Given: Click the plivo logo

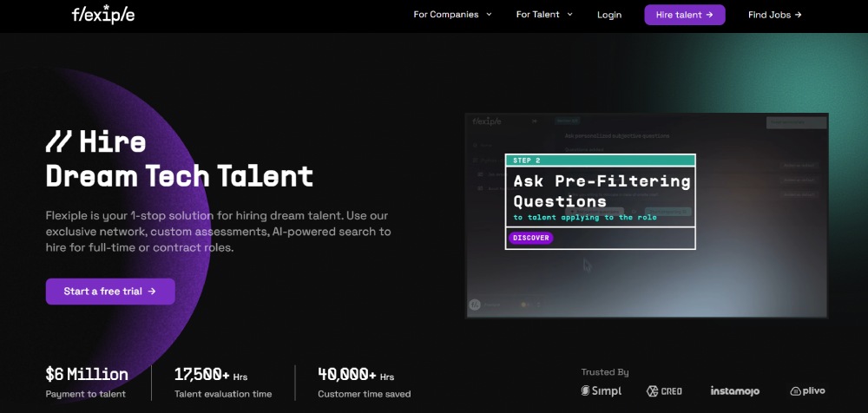Looking at the screenshot, I should click(807, 390).
